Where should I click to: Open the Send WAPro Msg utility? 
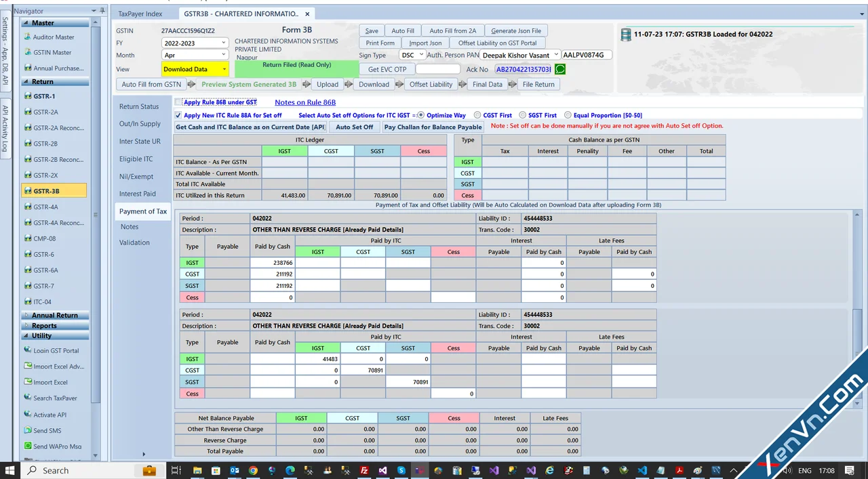coord(54,446)
